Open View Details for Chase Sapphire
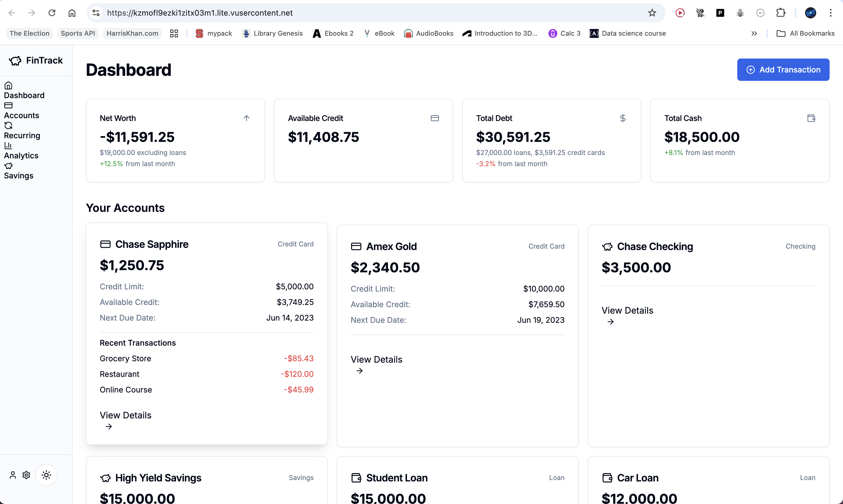 (x=125, y=420)
